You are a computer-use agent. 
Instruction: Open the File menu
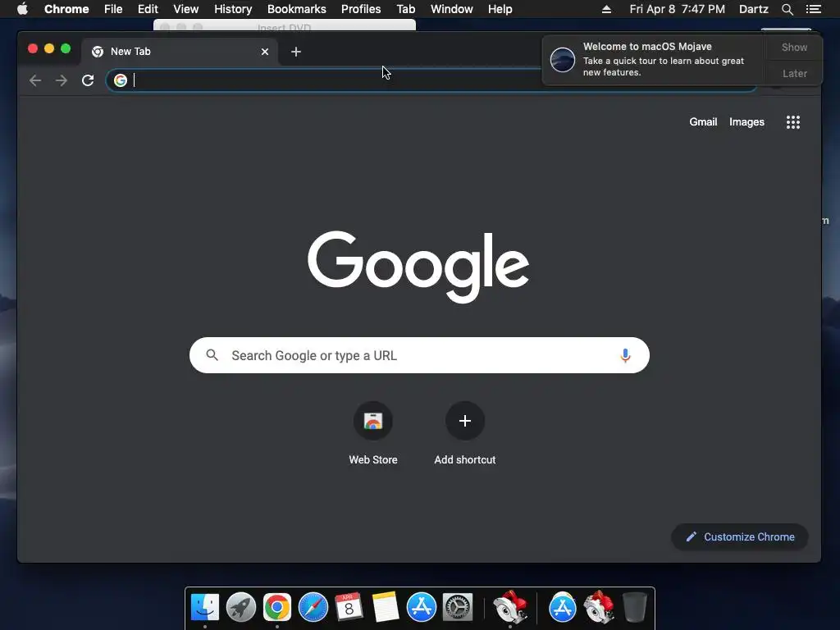(113, 9)
